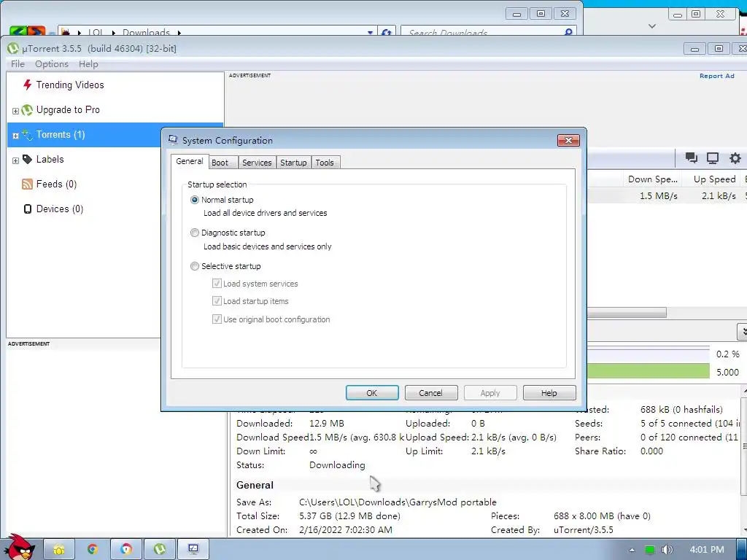747x560 pixels.
Task: Open the uTorrent Options menu
Action: click(x=52, y=64)
